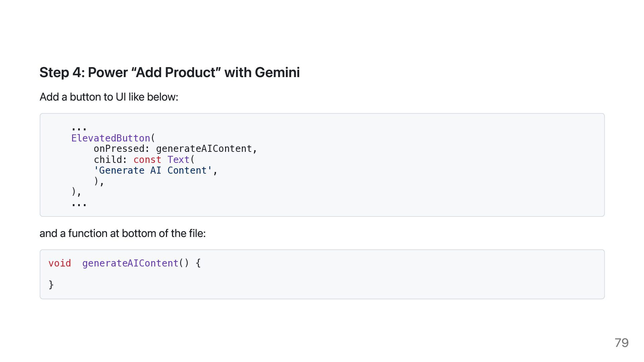Click the closing curly brace of function

click(51, 285)
